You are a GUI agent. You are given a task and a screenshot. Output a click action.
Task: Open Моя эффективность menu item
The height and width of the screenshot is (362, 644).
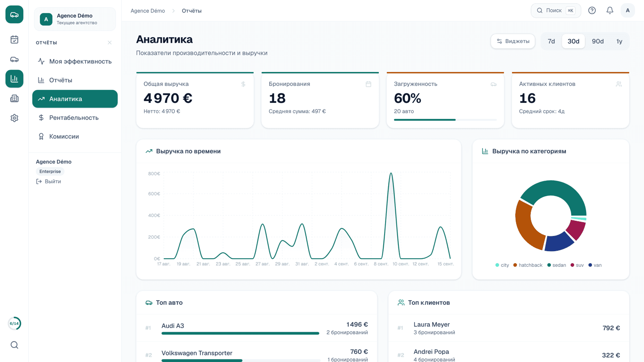click(75, 61)
